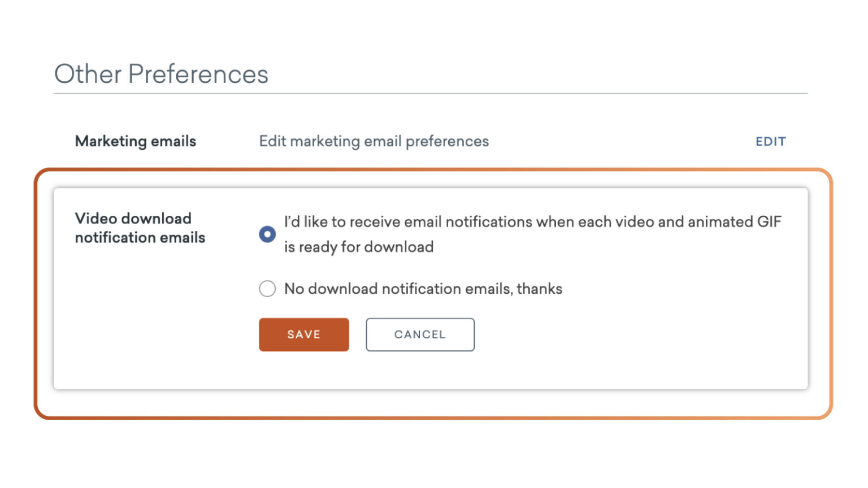Screen dimensions: 868x488
Task: Click the "No download notification emails, thanks" label
Action: click(423, 289)
